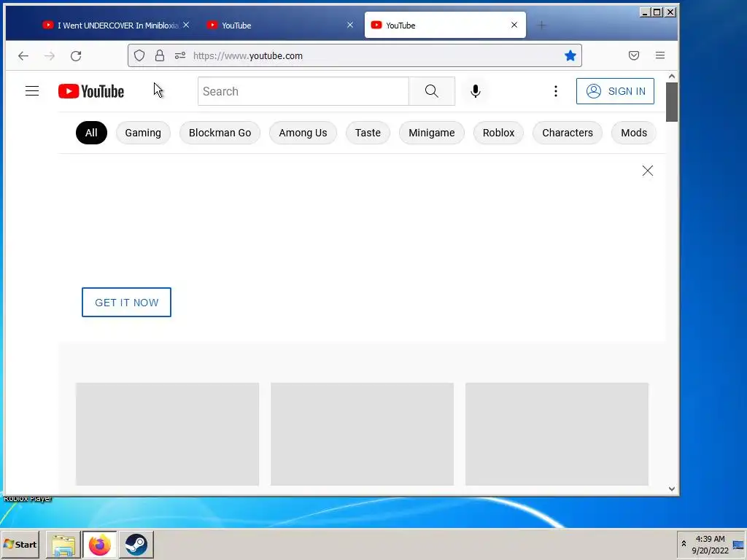The image size is (747, 560).
Task: Click the GET IT NOW button
Action: pos(126,303)
